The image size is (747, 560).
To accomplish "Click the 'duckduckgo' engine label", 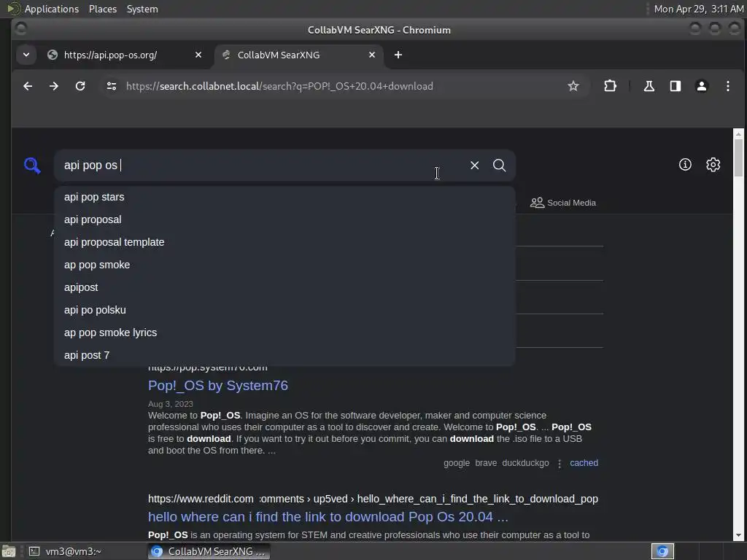I will pos(525,463).
